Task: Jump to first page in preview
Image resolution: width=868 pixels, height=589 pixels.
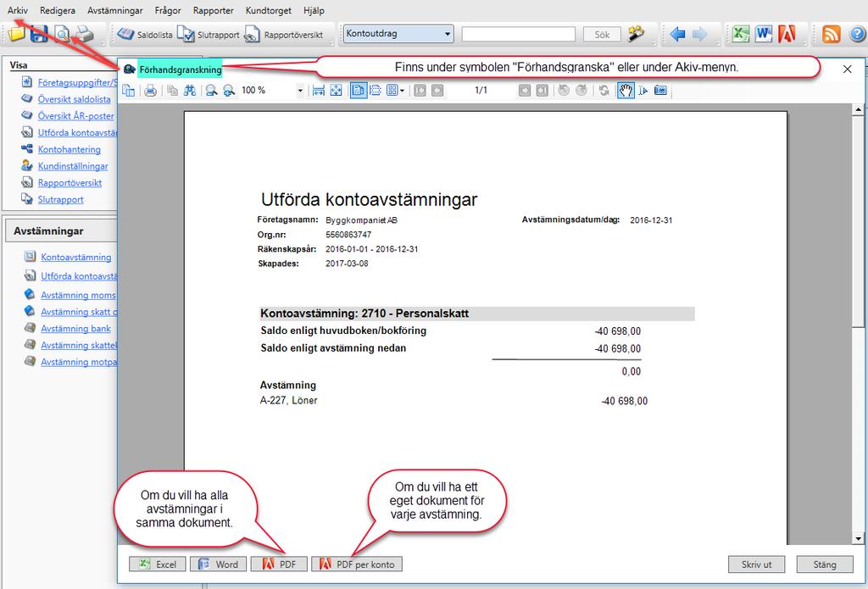Action: (x=420, y=90)
